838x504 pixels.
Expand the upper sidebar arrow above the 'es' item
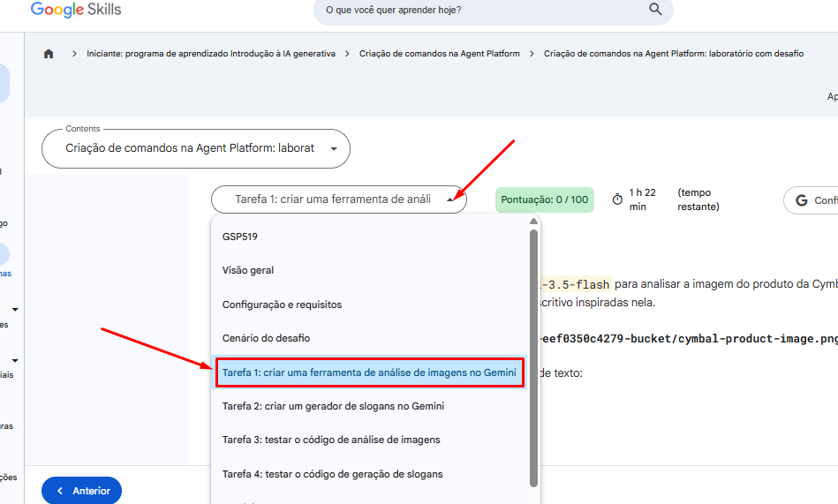[15, 310]
